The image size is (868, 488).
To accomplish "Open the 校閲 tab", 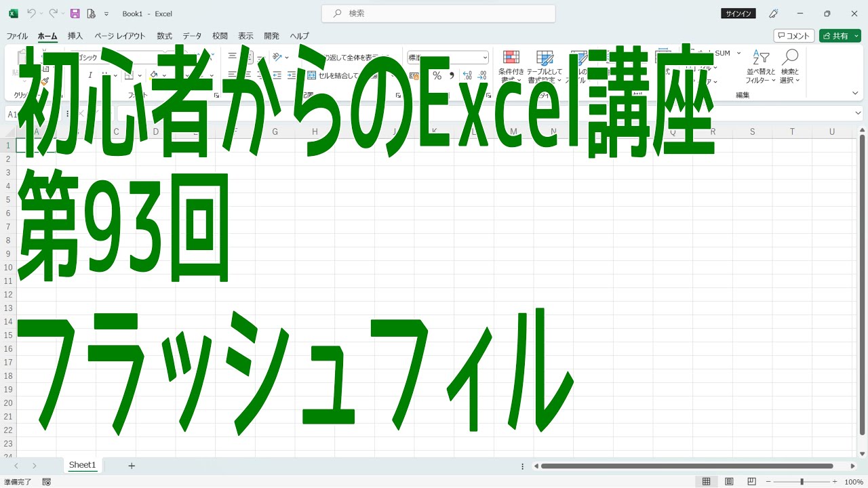I will 220,36.
